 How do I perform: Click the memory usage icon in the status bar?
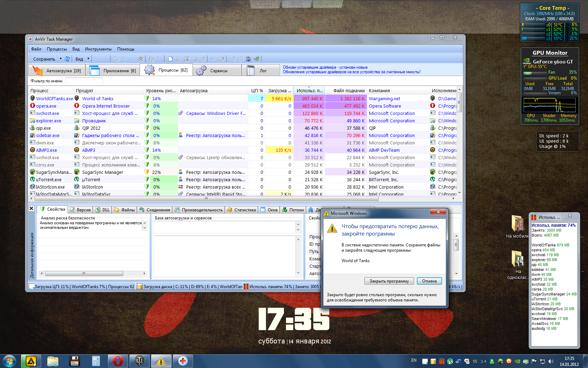(x=246, y=287)
